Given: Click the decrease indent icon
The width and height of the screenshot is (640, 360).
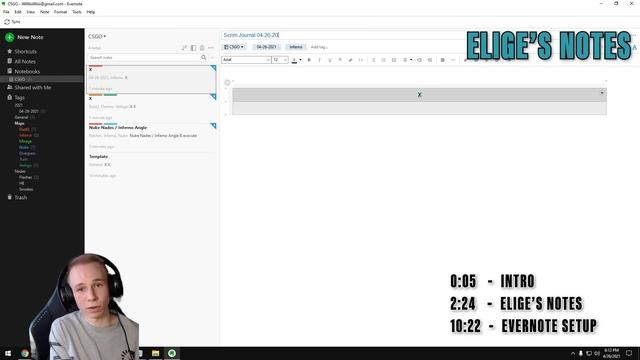Looking at the screenshot, I should coord(419,60).
